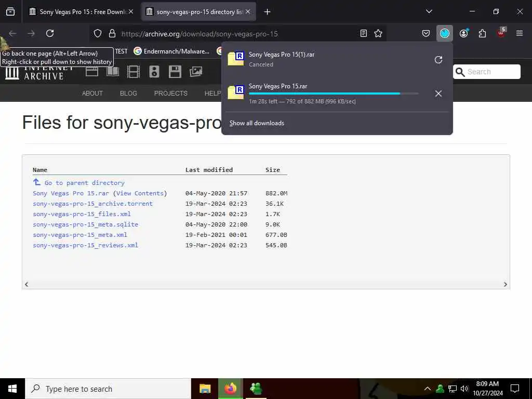
Task: Open the BLOG menu item
Action: (x=129, y=94)
